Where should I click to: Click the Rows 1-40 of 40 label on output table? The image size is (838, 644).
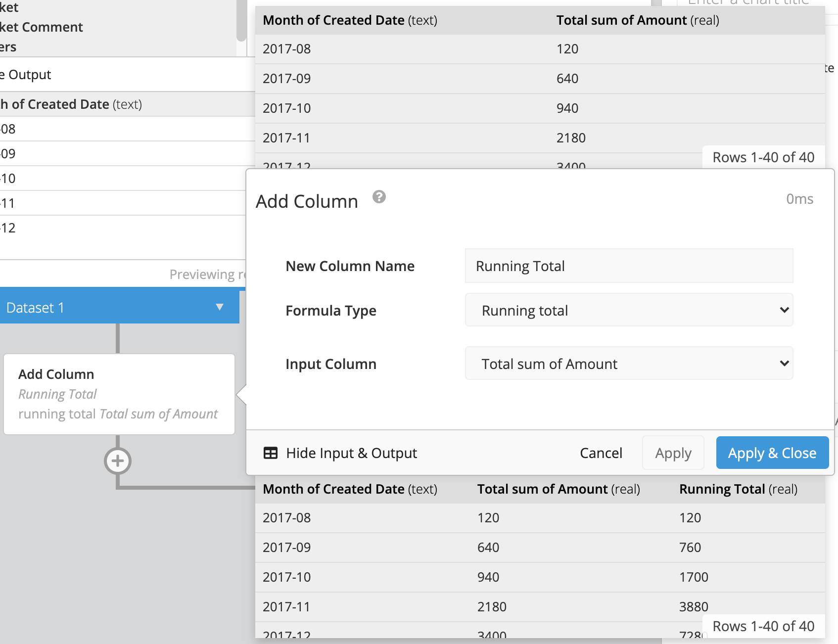point(763,626)
